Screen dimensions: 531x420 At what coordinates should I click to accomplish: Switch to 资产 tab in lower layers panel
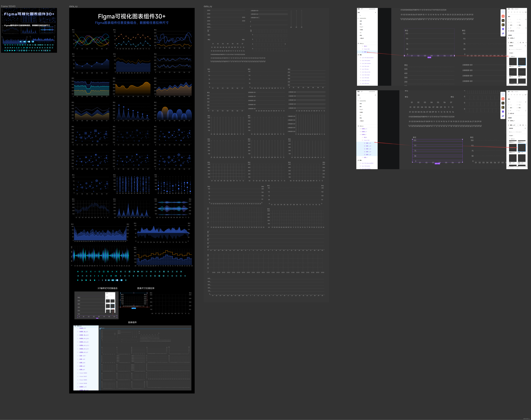[362, 91]
